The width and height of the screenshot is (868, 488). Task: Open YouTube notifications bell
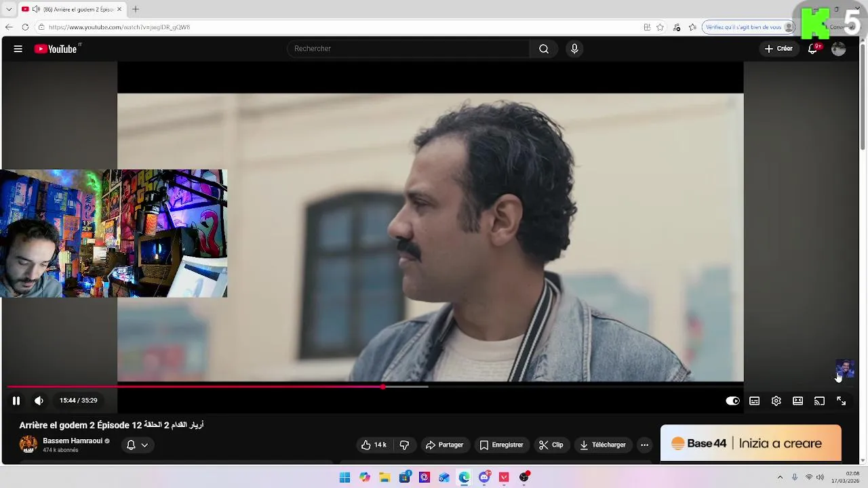click(x=813, y=49)
